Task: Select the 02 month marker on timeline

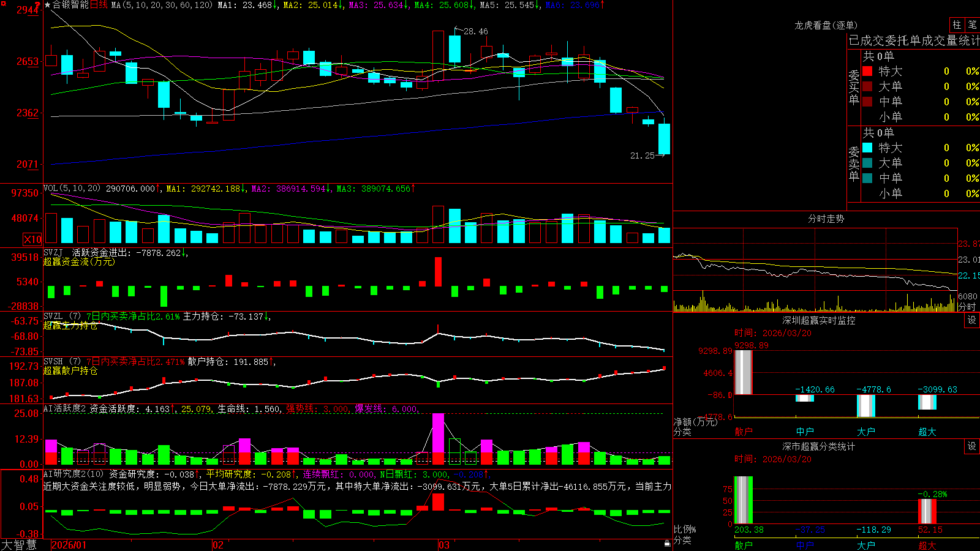Action: pos(218,545)
